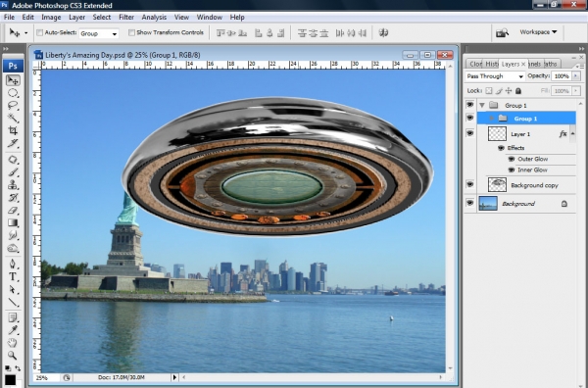Viewport: 588px width, 388px height.
Task: Open status bar document info arrow
Action: (174, 377)
